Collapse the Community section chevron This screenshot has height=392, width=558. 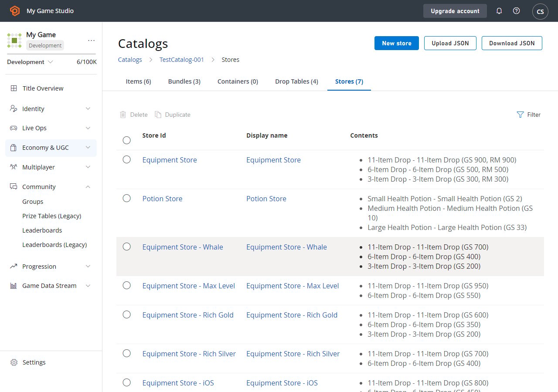(88, 187)
